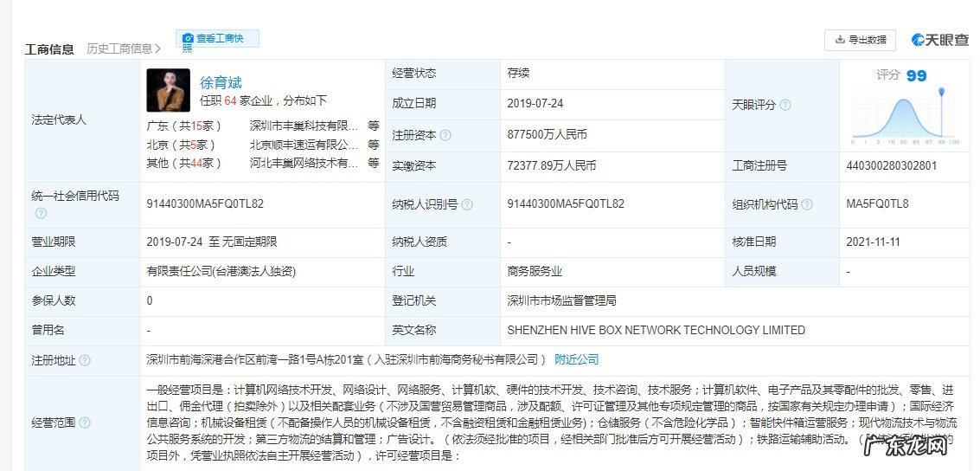Click help icon next to 注册资本

(x=445, y=135)
